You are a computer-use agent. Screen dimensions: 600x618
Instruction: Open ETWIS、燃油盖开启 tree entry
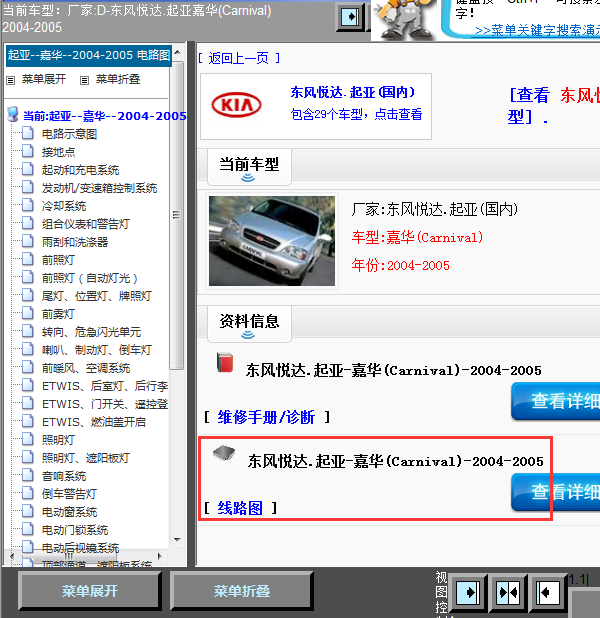(x=94, y=422)
